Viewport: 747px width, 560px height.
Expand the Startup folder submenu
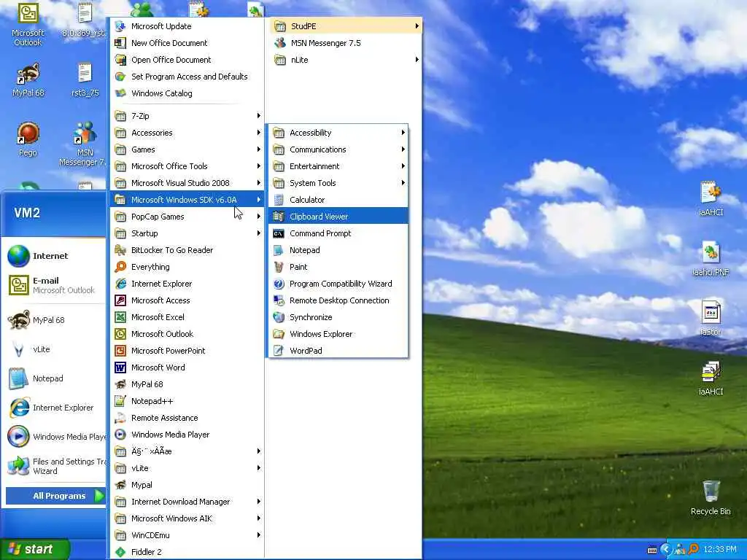[x=187, y=233]
